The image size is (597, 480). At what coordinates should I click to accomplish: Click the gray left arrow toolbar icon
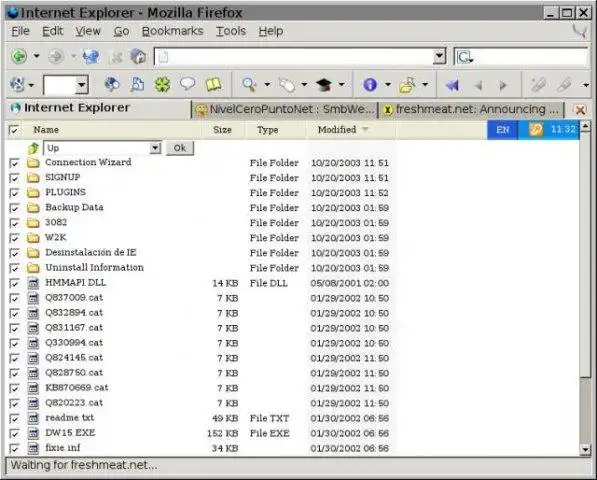(x=479, y=85)
